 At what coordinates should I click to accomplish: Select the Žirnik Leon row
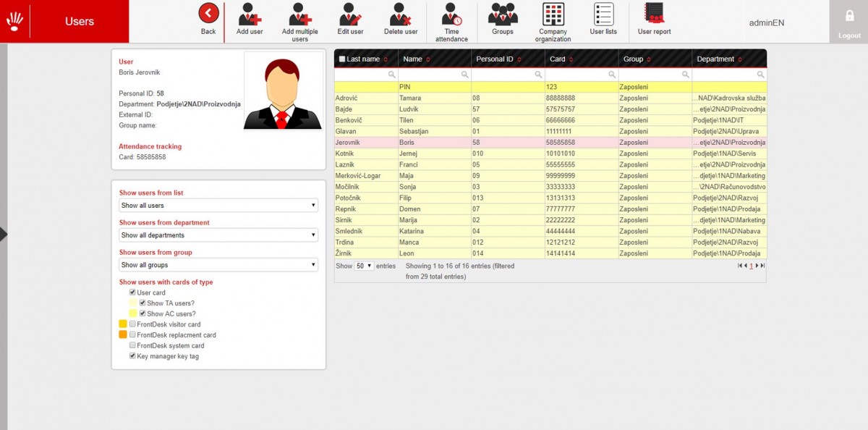point(550,253)
